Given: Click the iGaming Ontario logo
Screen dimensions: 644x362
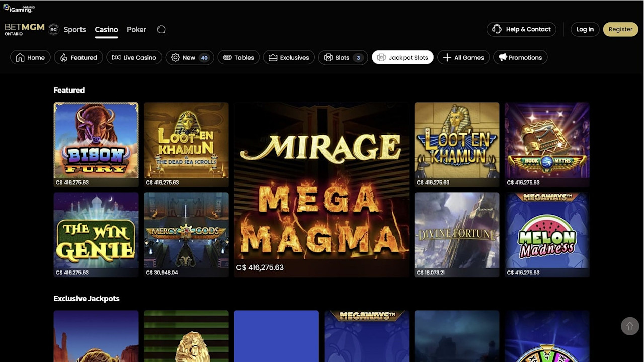Looking at the screenshot, I should pos(19,8).
